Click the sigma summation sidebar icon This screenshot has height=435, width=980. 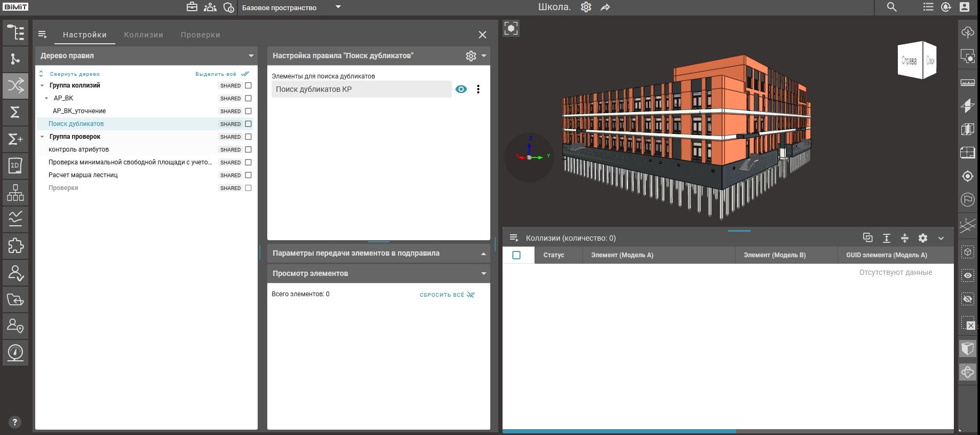(15, 112)
